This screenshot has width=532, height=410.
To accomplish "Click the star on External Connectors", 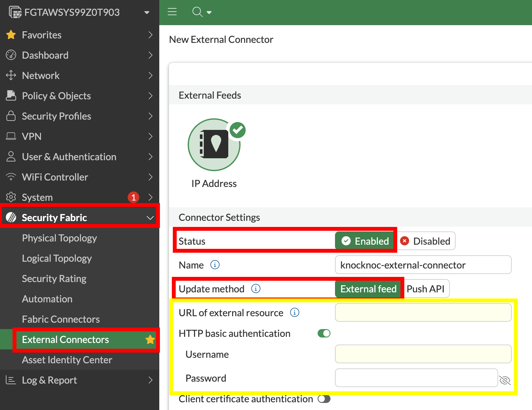I will [150, 339].
